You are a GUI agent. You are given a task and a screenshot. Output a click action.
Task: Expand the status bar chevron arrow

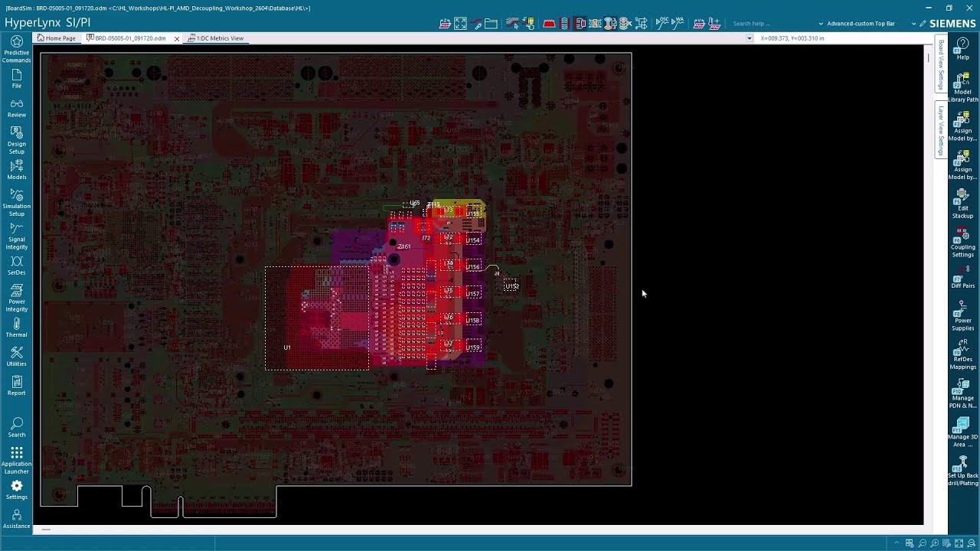coord(897,543)
